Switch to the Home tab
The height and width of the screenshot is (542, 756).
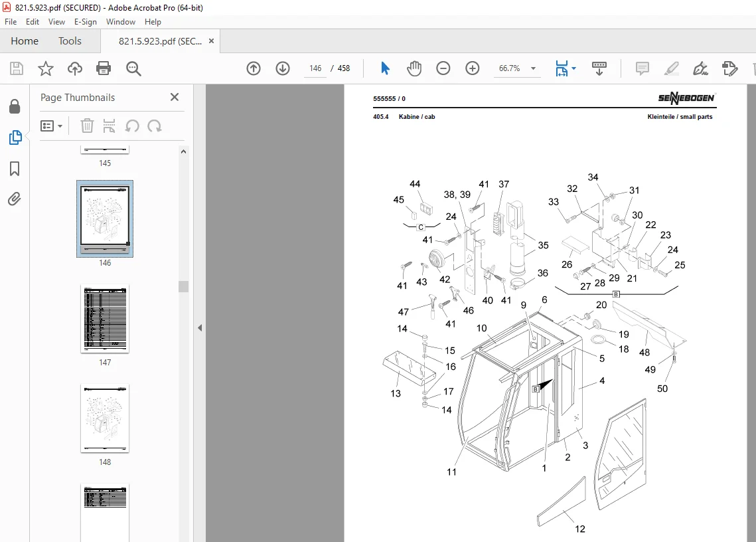click(x=25, y=41)
